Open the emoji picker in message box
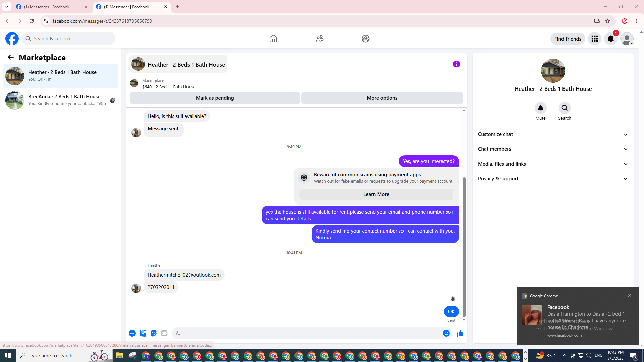This screenshot has width=644, height=362. (x=446, y=333)
